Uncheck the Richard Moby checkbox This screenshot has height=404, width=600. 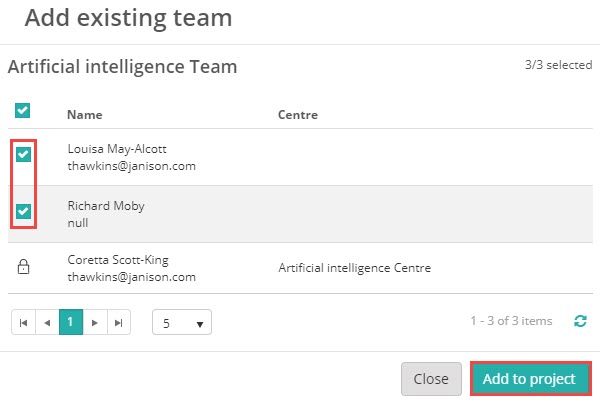23,212
